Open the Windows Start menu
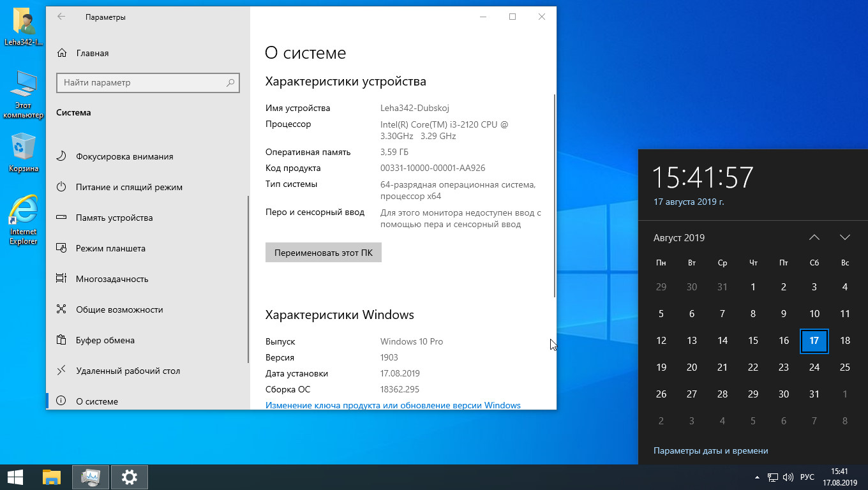The height and width of the screenshot is (490, 868). pos(15,477)
